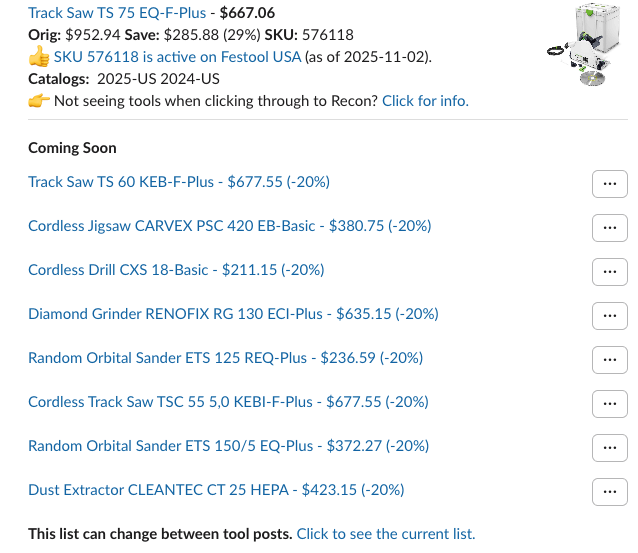
Task: Open more options for Sander ETS 125
Action: pyautogui.click(x=609, y=359)
